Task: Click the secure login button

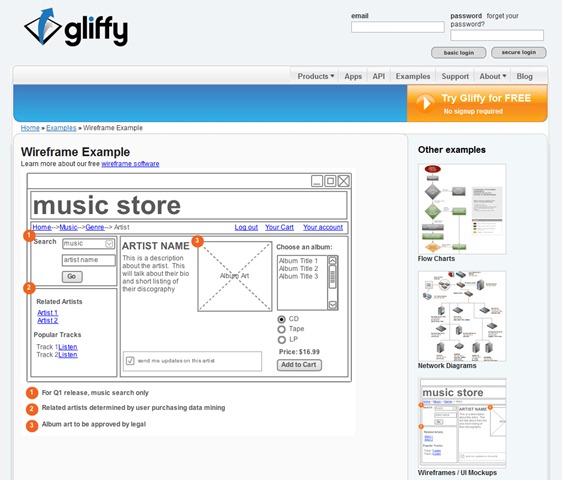Action: coord(519,52)
